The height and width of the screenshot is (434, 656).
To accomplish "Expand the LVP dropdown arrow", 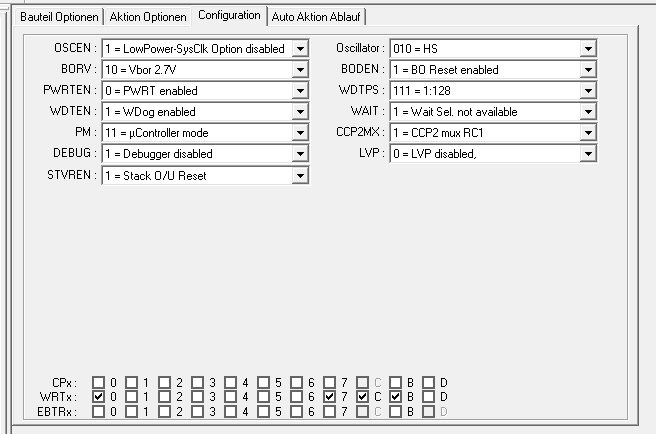I will 588,154.
